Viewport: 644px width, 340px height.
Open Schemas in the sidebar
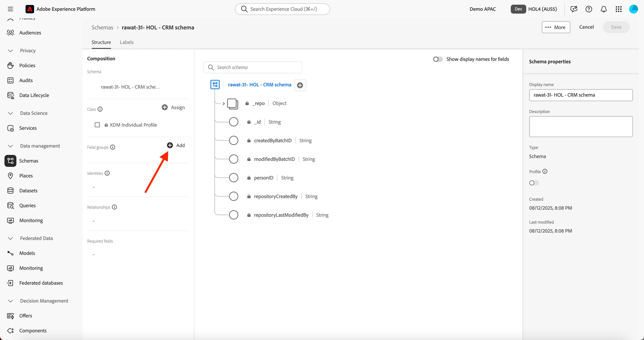click(x=29, y=161)
